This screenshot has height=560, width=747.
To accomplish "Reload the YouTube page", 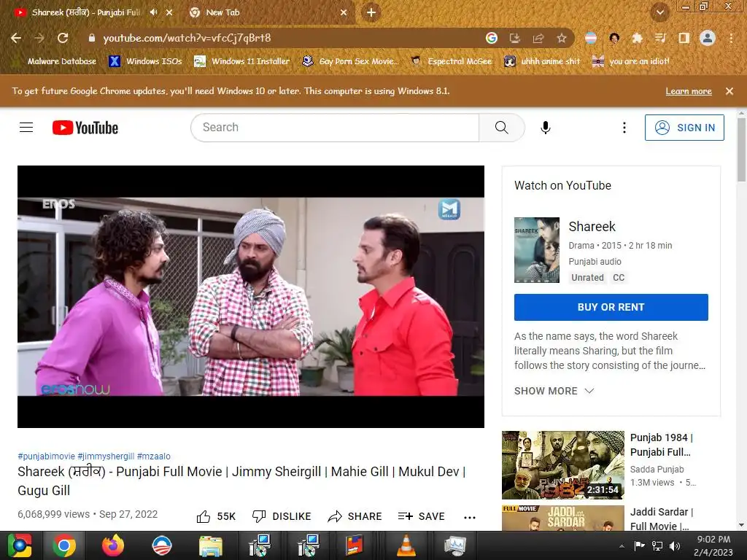I will point(63,38).
